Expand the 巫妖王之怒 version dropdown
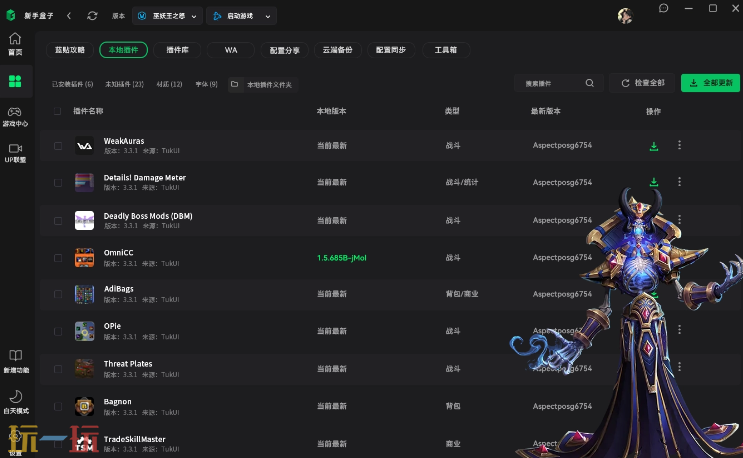743x458 pixels. coord(167,16)
